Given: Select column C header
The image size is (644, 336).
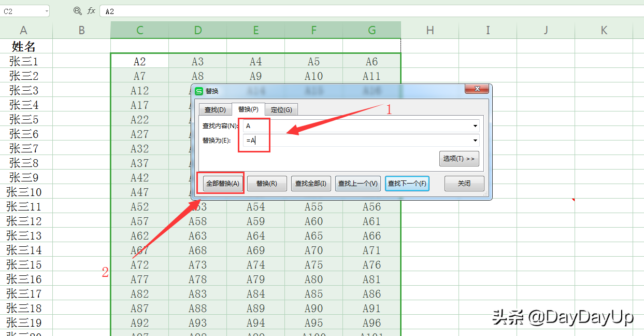Looking at the screenshot, I should [x=139, y=31].
